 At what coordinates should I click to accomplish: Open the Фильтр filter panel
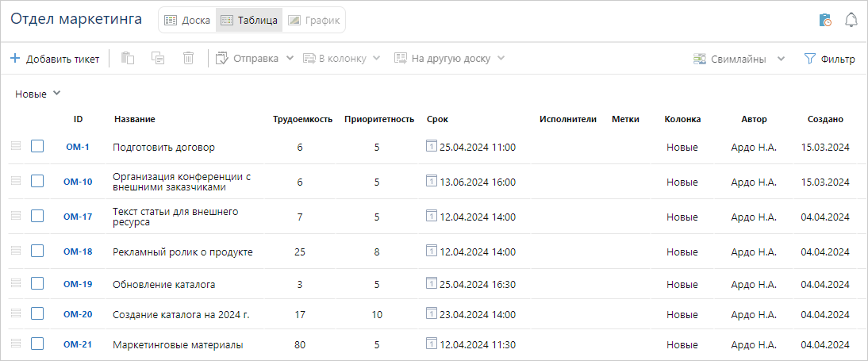click(829, 59)
